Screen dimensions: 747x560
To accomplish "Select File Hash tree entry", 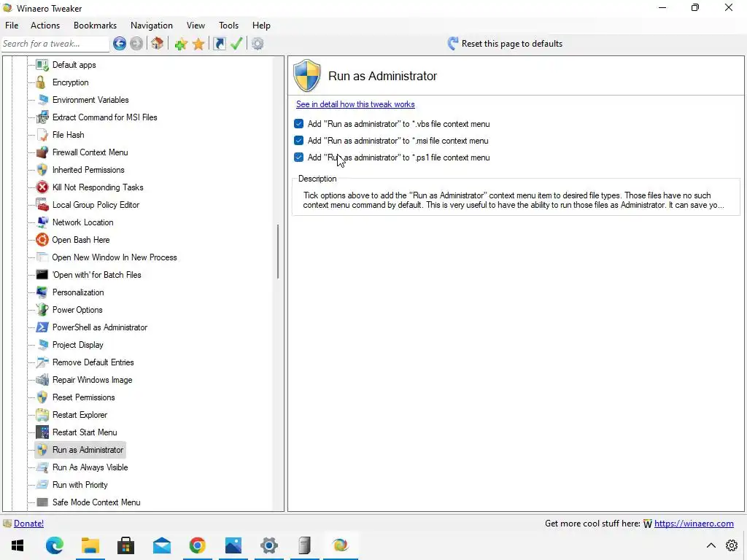I will click(x=68, y=135).
